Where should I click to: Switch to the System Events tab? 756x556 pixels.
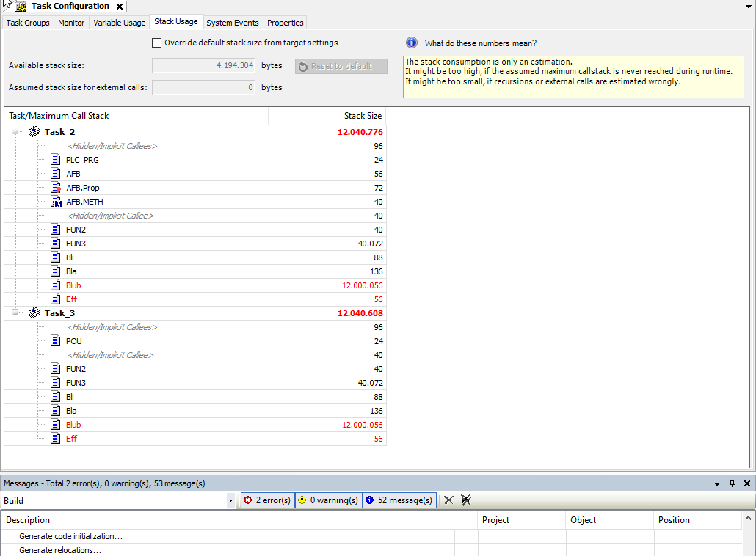click(x=232, y=23)
